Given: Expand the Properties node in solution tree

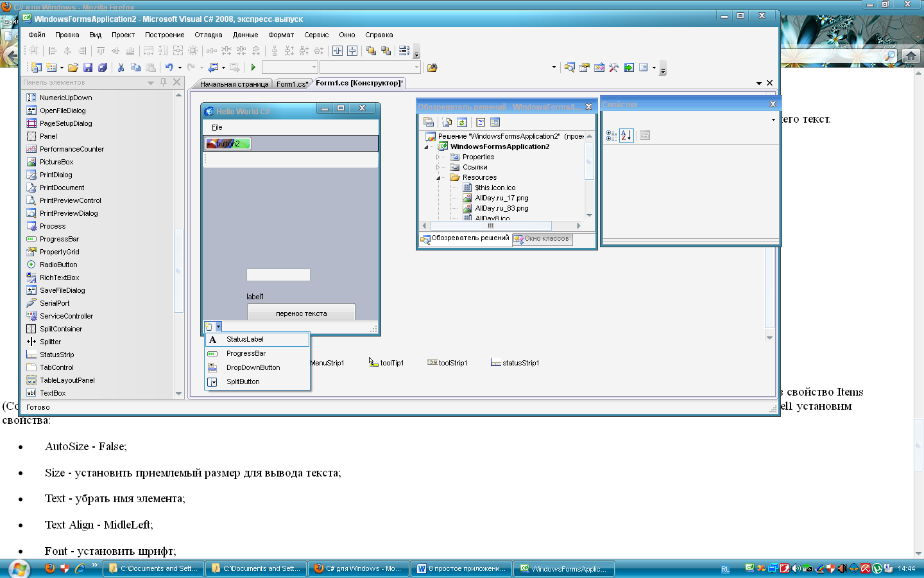Looking at the screenshot, I should pos(438,157).
